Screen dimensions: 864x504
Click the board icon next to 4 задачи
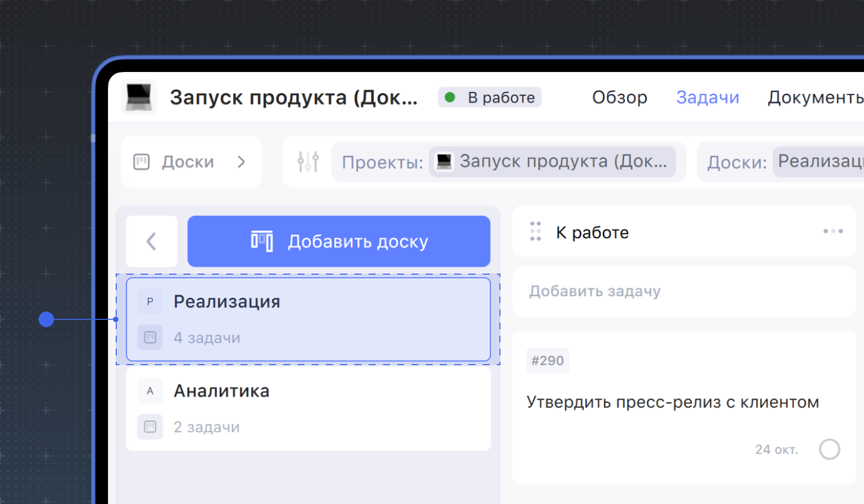pyautogui.click(x=150, y=337)
